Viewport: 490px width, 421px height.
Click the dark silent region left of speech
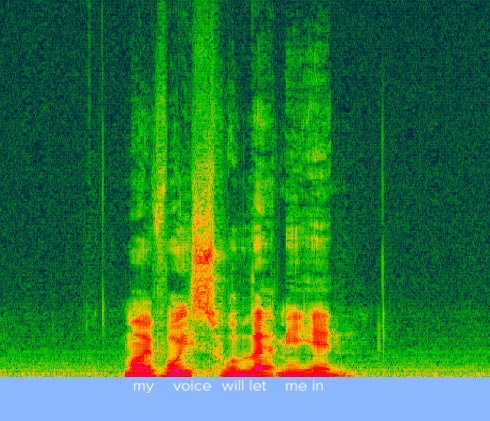coord(43,167)
